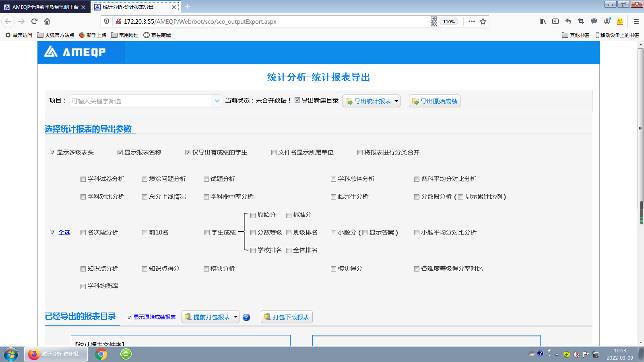Expand the 项目 dropdown arrow
Viewport: 644px width, 362px height.
click(x=217, y=101)
